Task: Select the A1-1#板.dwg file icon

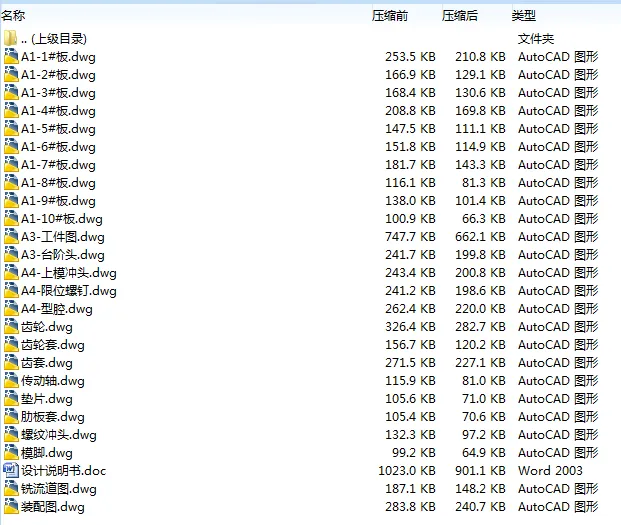Action: click(x=11, y=57)
